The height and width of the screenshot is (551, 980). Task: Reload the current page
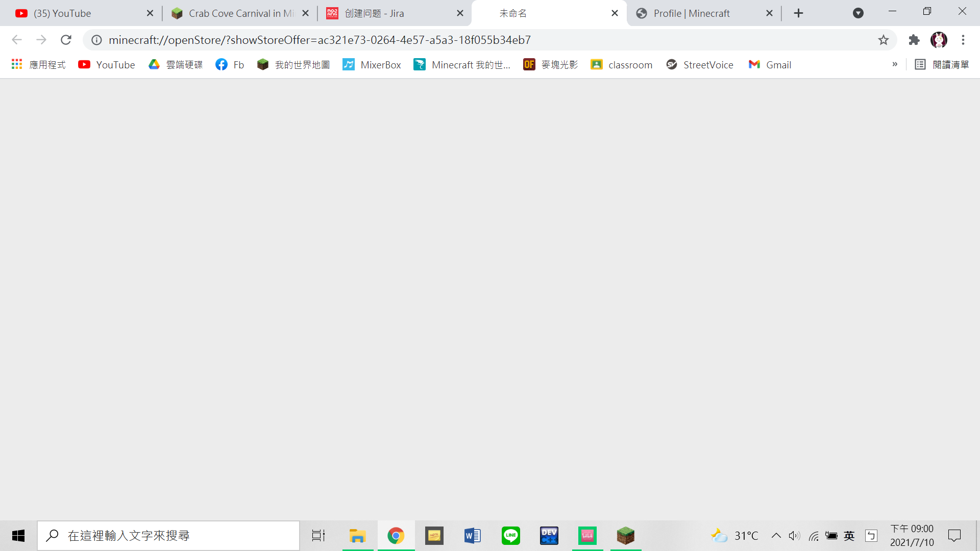66,40
